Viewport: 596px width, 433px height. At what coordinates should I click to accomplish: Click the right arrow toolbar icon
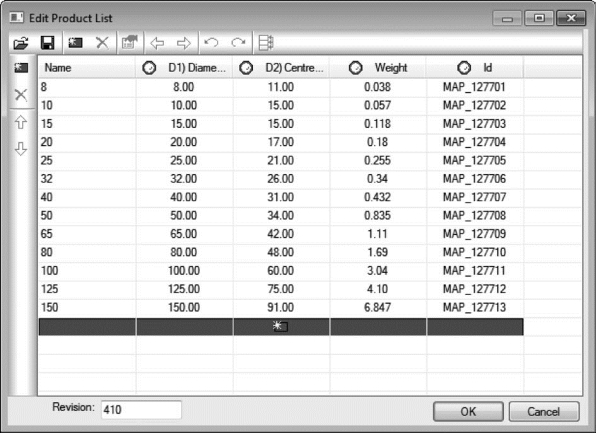click(184, 43)
